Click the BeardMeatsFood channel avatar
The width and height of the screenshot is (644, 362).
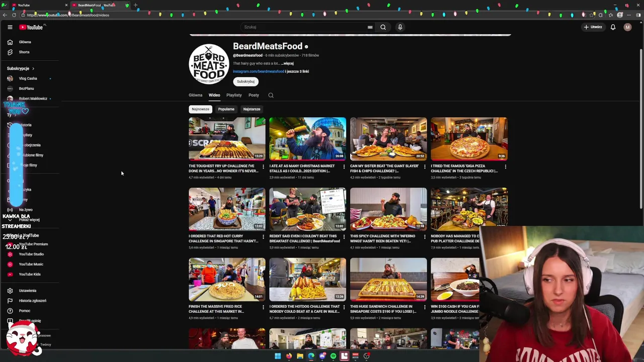[x=209, y=64]
